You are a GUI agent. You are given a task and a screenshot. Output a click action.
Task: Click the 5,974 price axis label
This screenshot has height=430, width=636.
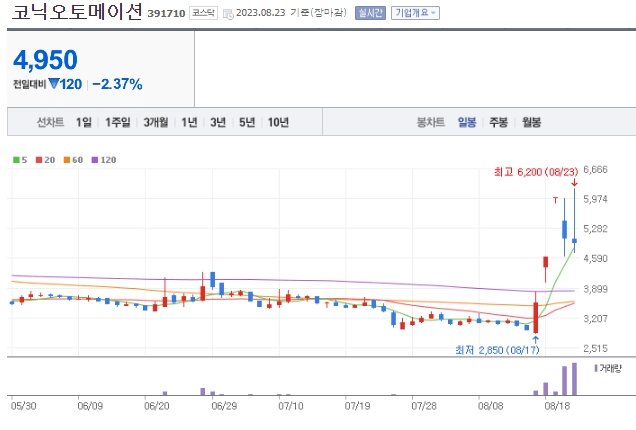coord(595,199)
